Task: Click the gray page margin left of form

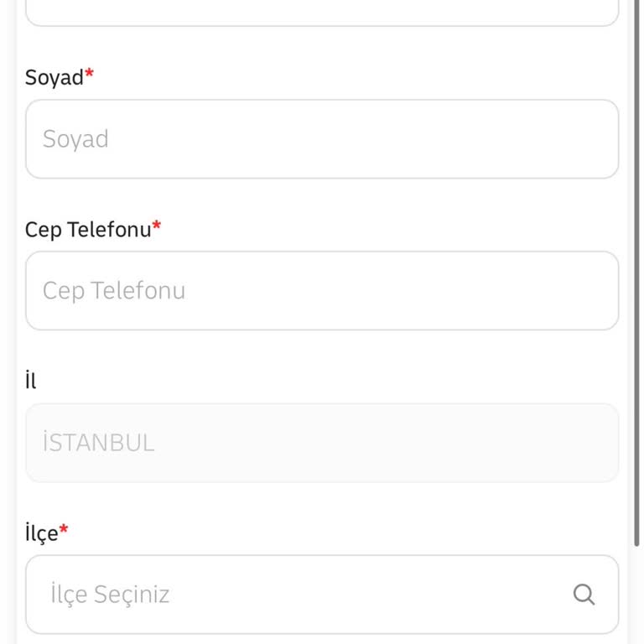Action: (8, 335)
